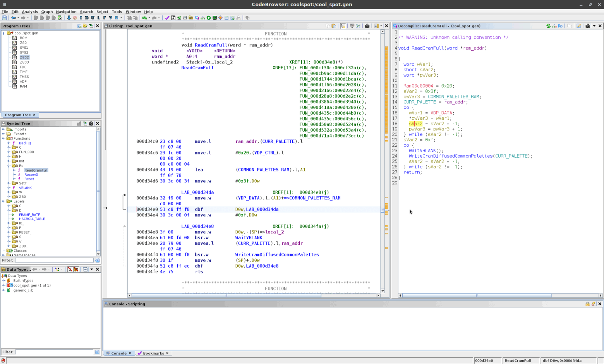604x364 pixels.
Task: Click the paste icon in the Listing toolbar
Action: click(334, 26)
